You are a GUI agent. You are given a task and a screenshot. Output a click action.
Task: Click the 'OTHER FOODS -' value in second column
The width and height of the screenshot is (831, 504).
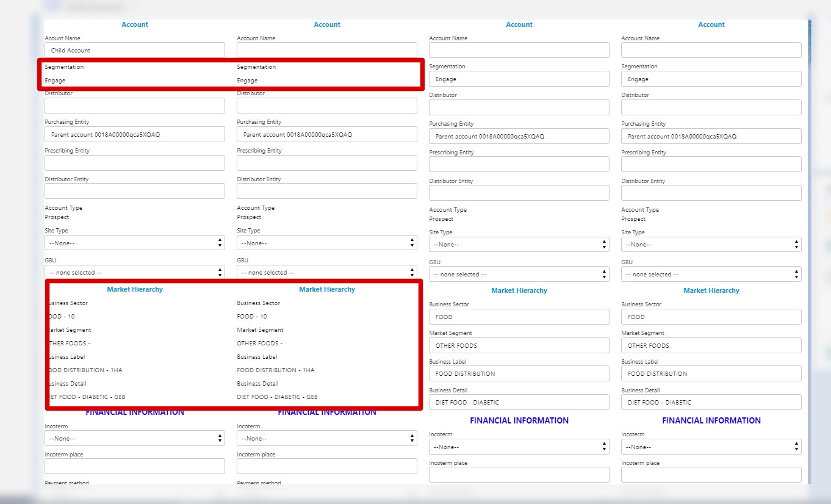[x=260, y=344]
